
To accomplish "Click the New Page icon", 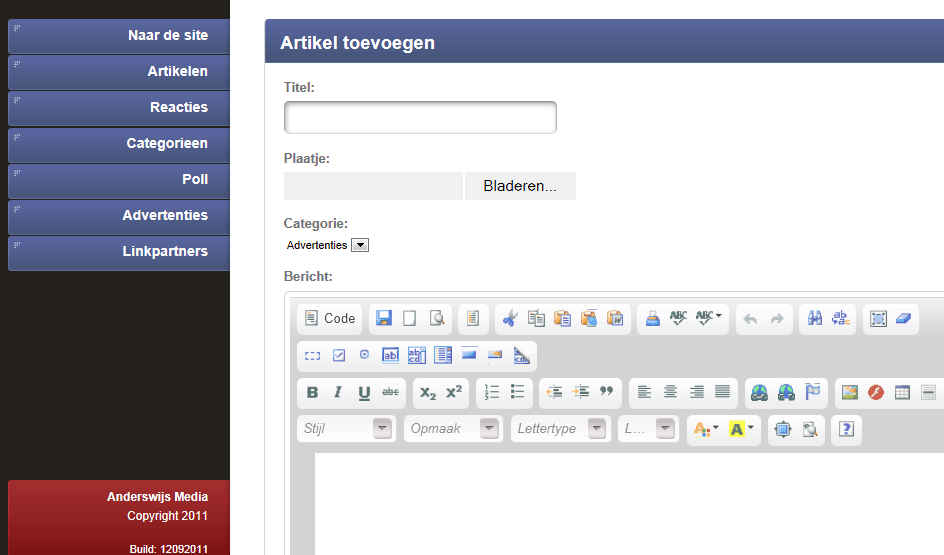I will point(409,318).
